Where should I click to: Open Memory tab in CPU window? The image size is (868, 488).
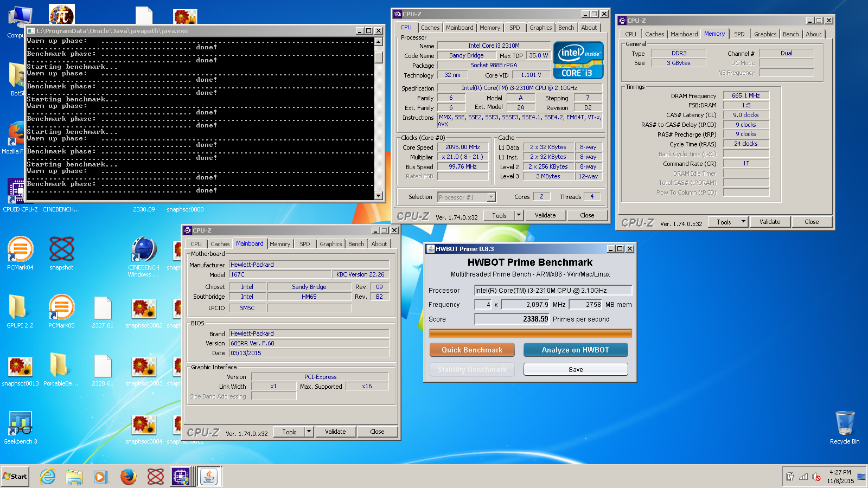[x=490, y=28]
